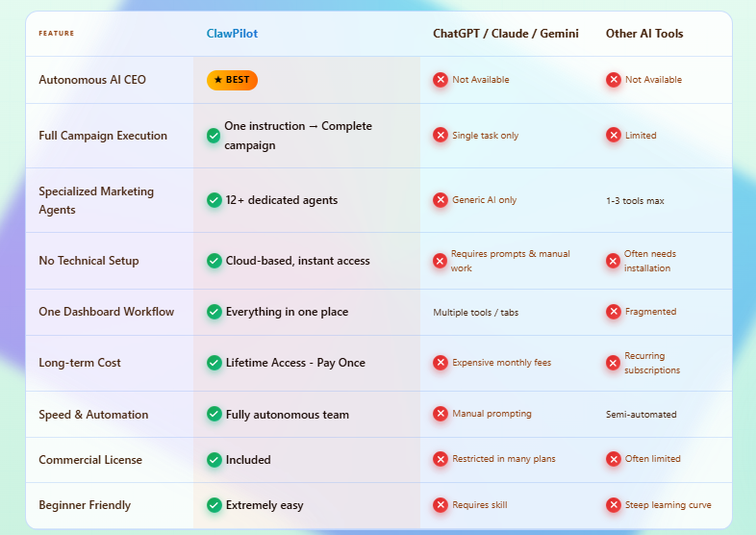Select the Full Campaign Execution label
Image resolution: width=756 pixels, height=535 pixels.
coord(103,136)
